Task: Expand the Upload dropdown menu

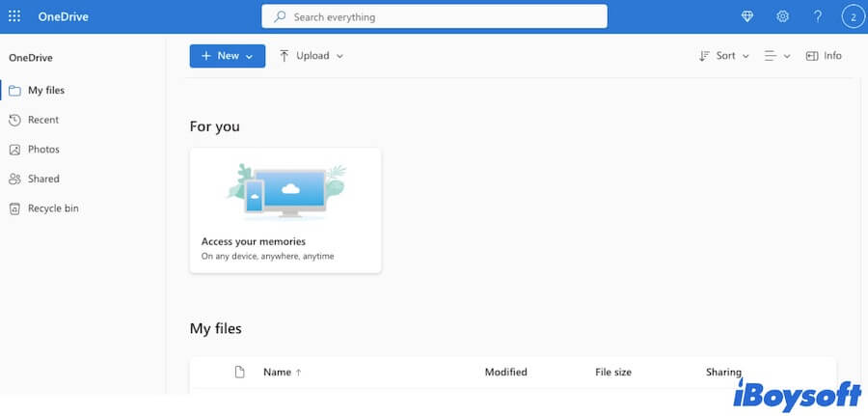Action: 311,56
